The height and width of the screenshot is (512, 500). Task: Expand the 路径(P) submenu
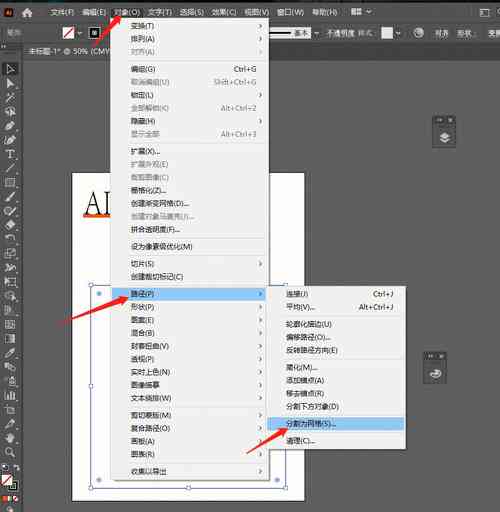click(189, 294)
